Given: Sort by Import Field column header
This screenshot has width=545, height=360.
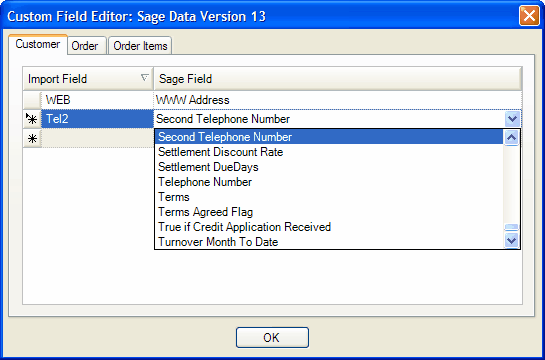Looking at the screenshot, I should point(88,79).
